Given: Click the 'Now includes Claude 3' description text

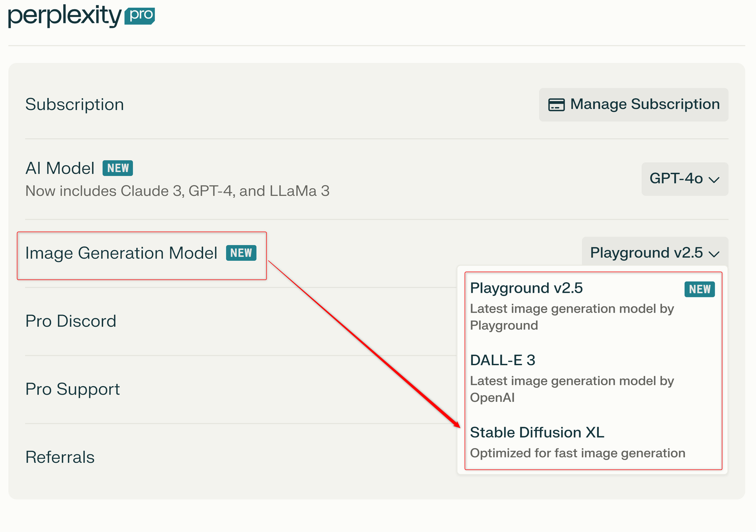Looking at the screenshot, I should [x=177, y=191].
